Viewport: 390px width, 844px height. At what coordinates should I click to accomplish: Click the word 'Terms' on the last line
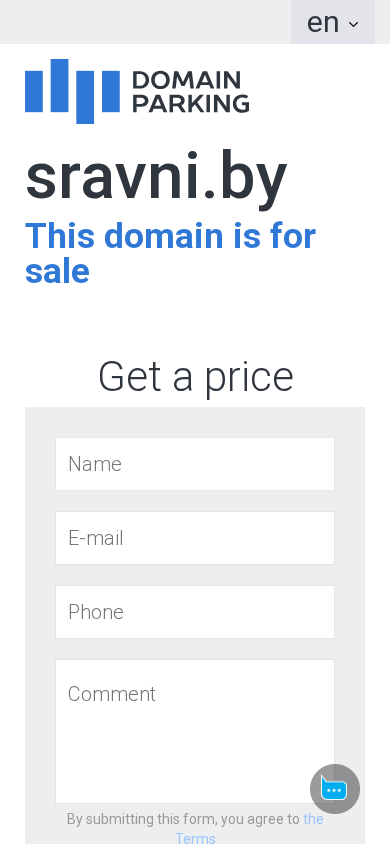click(x=195, y=838)
